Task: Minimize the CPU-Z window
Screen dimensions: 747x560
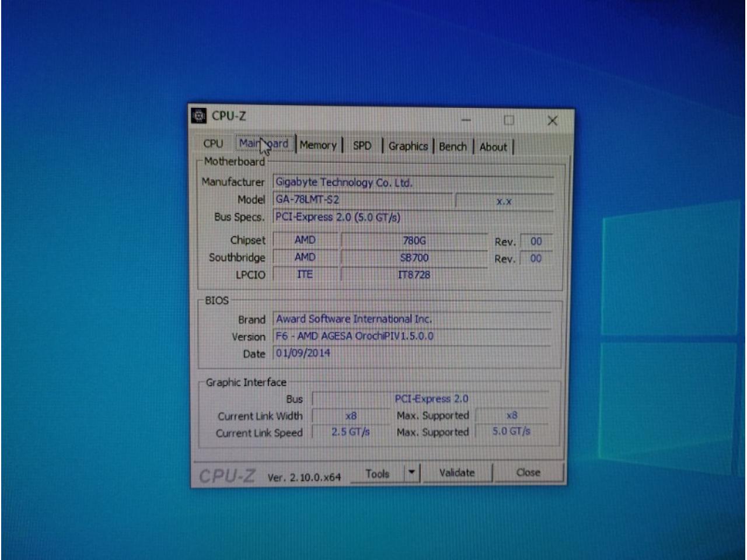Action: coord(466,120)
